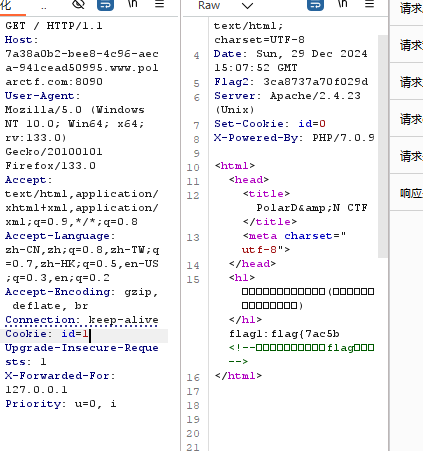Toggle the \n newline display icon in response panel
423x451 pixels.
click(343, 4)
